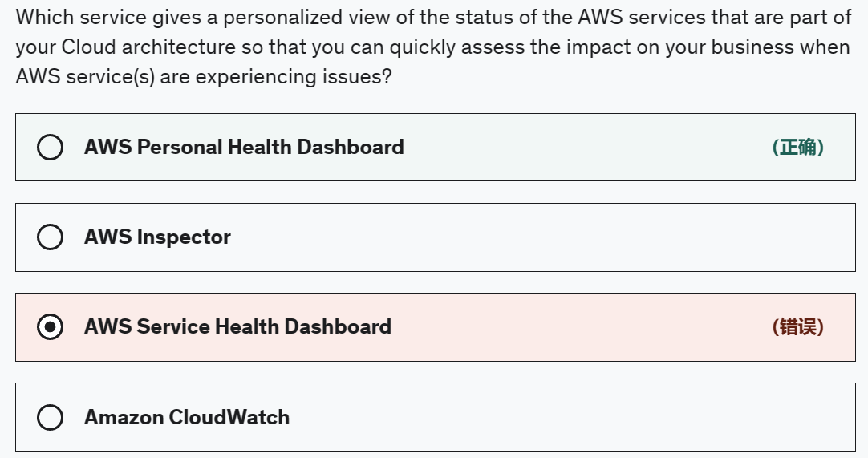Click the question line ending "experiencing issues?"
868x458 pixels.
tap(204, 78)
